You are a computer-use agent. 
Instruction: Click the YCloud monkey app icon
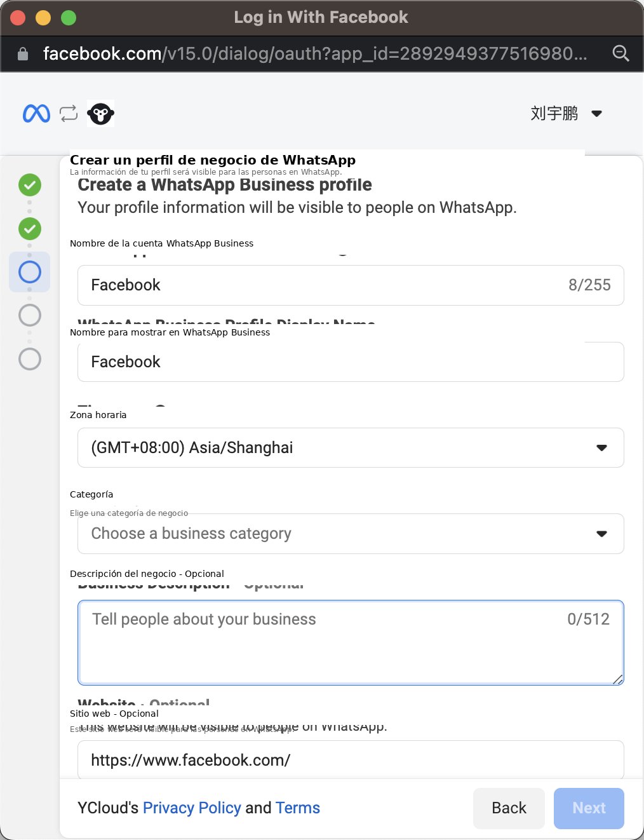pyautogui.click(x=100, y=114)
